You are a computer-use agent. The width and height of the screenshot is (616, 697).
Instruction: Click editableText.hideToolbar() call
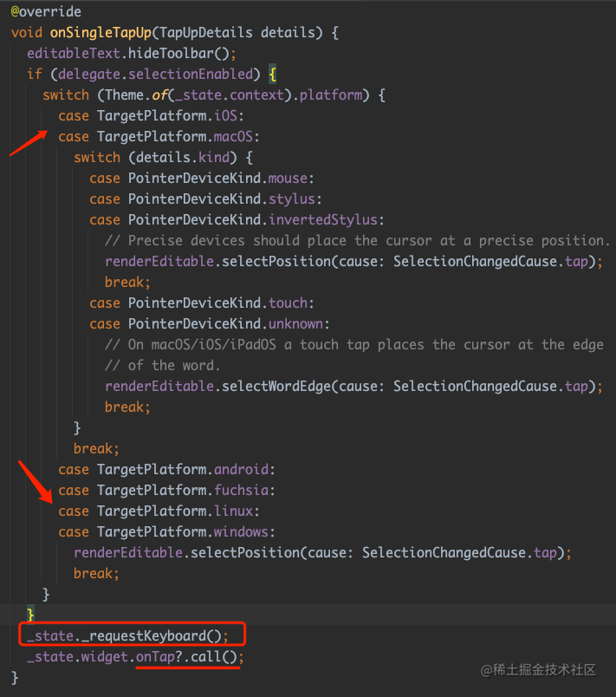[x=132, y=54]
